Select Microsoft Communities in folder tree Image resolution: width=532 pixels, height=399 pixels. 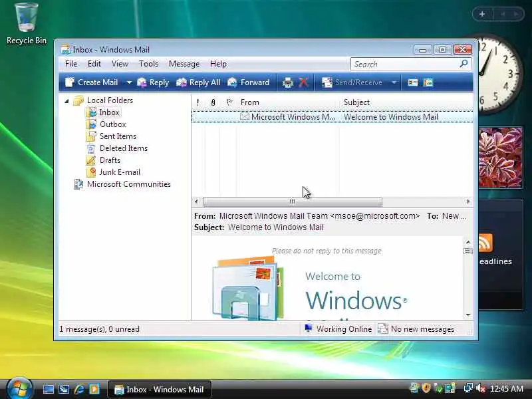point(128,184)
